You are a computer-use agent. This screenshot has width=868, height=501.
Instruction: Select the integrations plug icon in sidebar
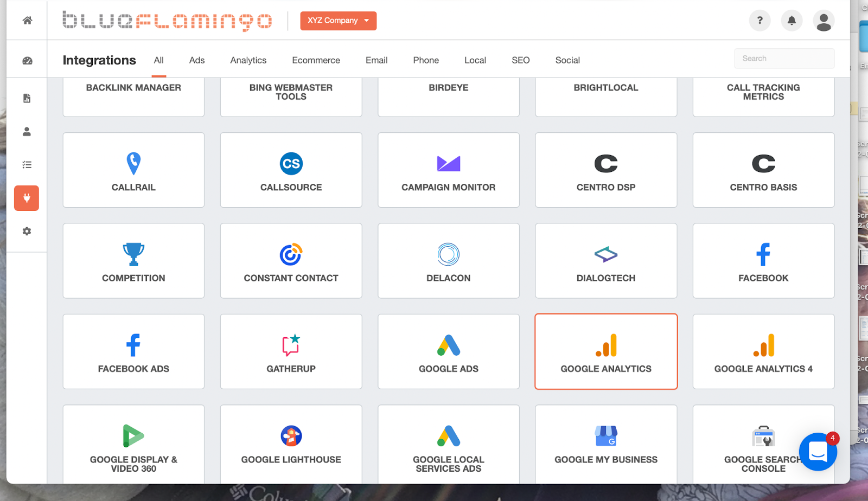[x=27, y=198]
